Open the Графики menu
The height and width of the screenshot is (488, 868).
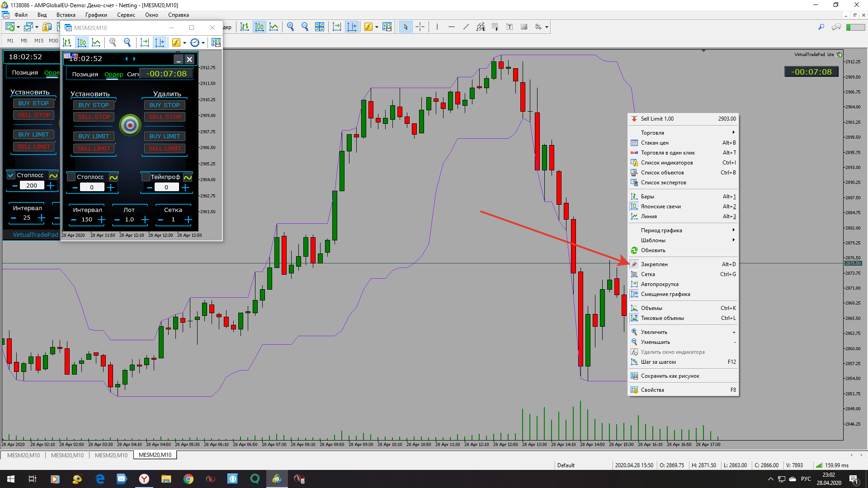point(96,15)
